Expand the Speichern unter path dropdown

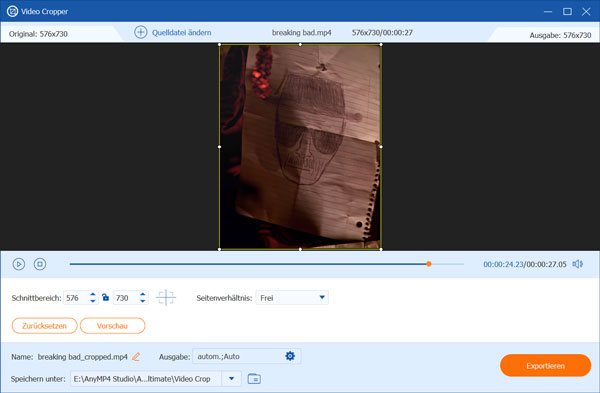232,378
